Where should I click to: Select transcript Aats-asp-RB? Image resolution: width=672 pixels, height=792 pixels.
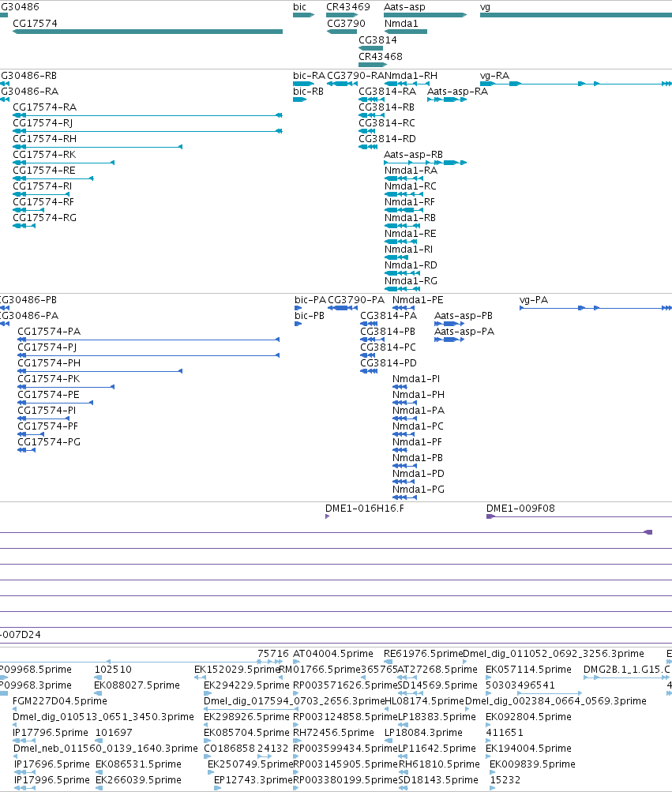tap(413, 154)
